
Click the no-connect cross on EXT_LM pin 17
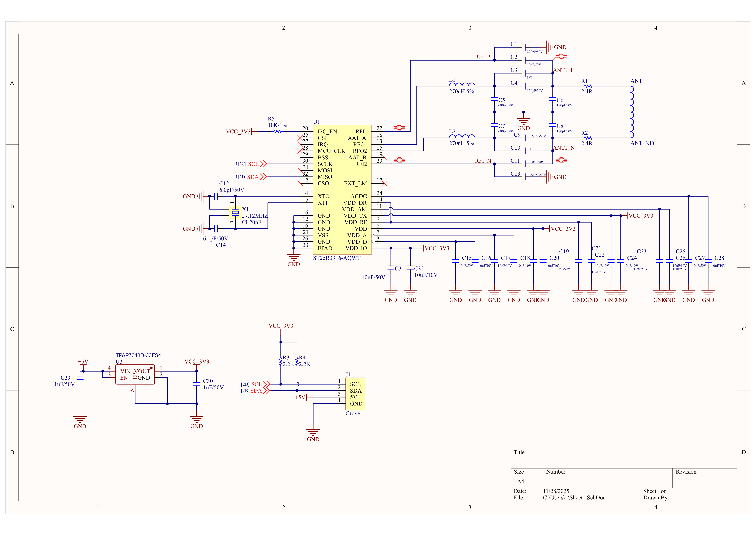(x=384, y=183)
